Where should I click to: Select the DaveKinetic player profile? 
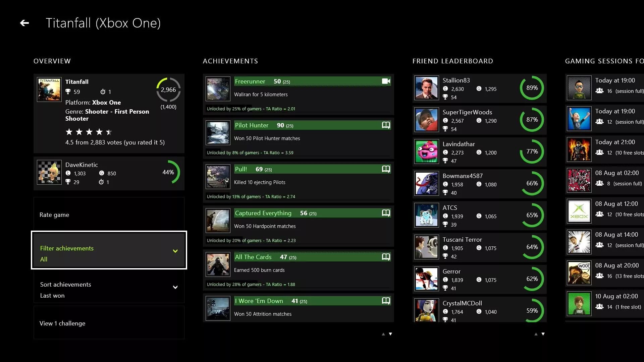pos(109,172)
